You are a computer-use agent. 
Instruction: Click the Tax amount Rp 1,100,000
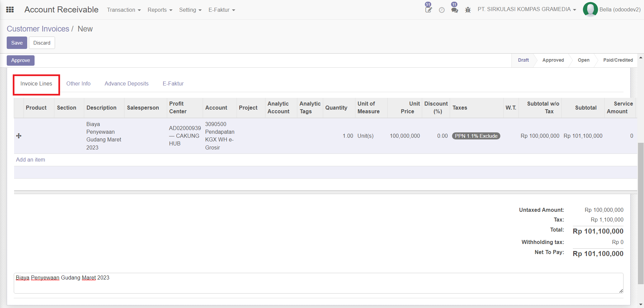607,220
